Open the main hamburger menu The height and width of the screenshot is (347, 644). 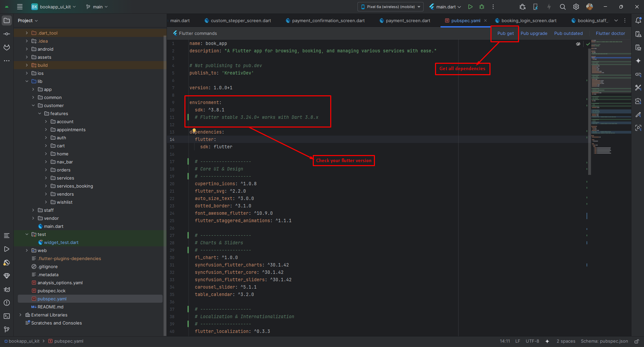point(20,7)
